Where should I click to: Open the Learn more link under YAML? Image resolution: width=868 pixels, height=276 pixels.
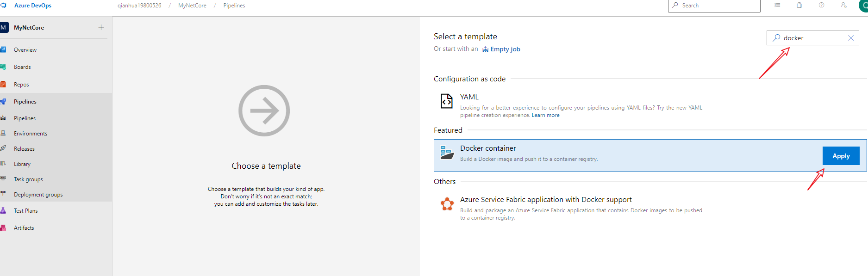(x=545, y=115)
